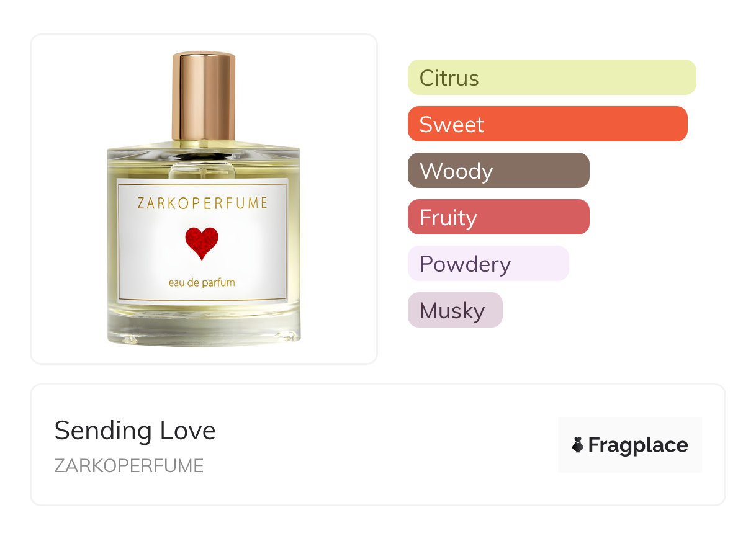Click the red heart on bottle label
This screenshot has height=536, width=756.
[x=202, y=243]
